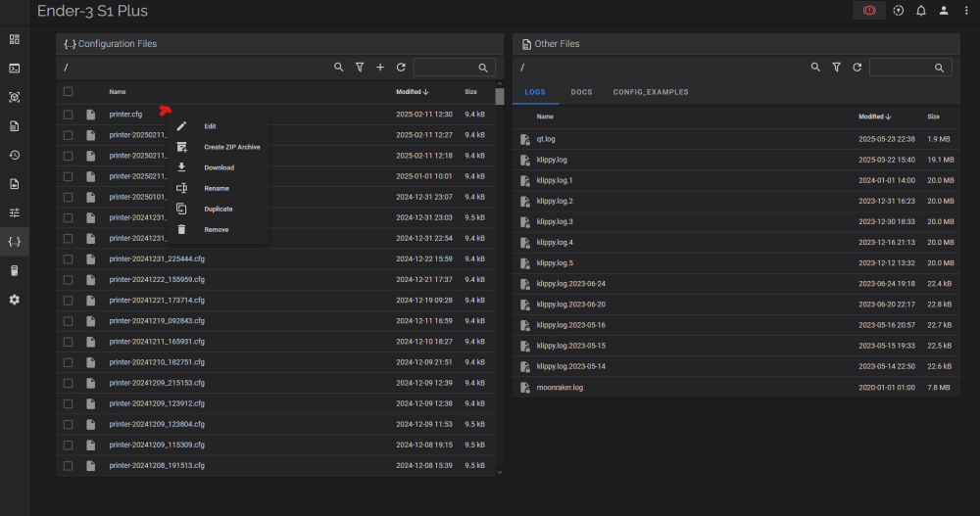Image resolution: width=980 pixels, height=516 pixels.
Task: Open the Tune sliders page in sidebar
Action: (x=14, y=212)
